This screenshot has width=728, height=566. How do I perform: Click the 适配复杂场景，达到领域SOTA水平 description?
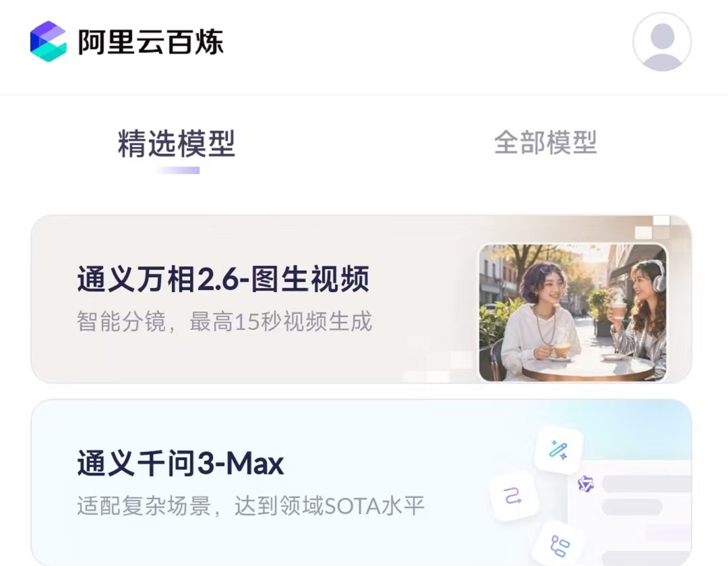click(251, 505)
